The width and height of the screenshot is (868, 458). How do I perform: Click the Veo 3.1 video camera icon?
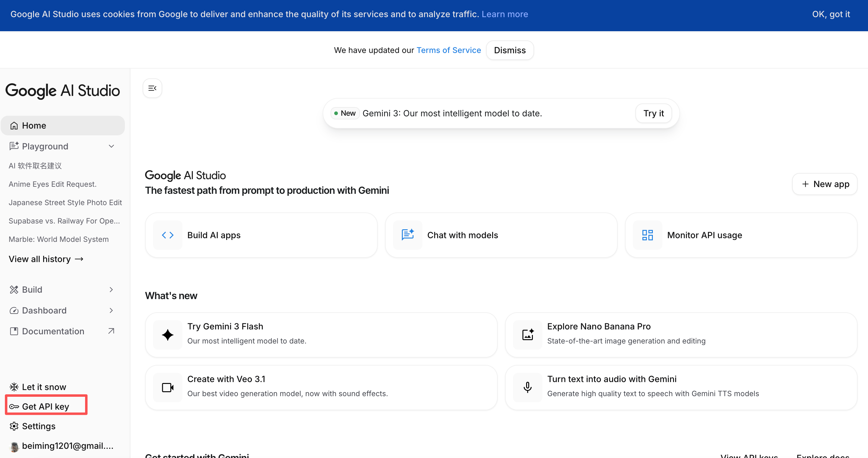click(x=167, y=387)
